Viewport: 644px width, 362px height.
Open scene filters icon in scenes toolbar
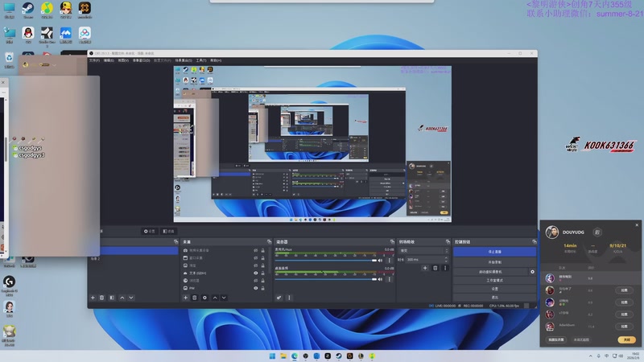pyautogui.click(x=112, y=298)
